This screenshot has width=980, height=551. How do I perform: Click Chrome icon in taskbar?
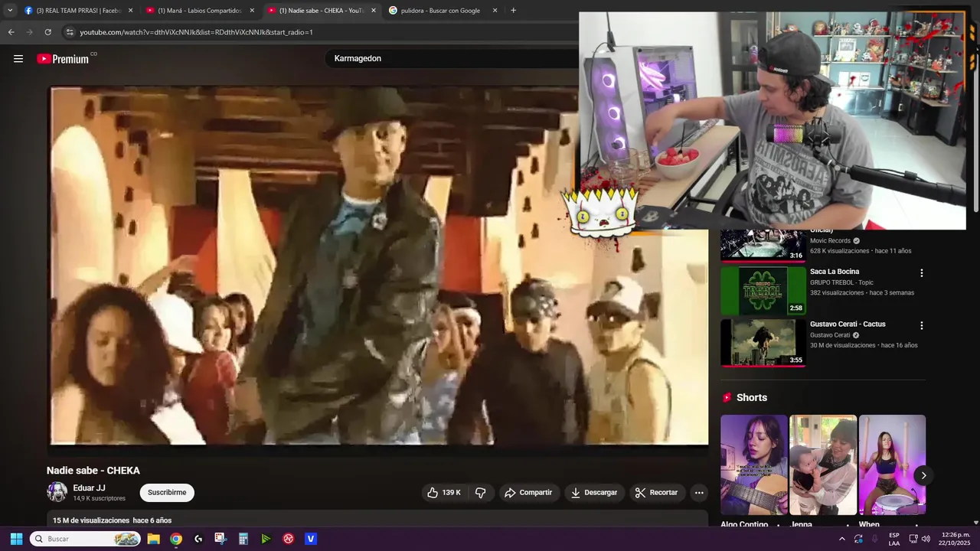(176, 539)
